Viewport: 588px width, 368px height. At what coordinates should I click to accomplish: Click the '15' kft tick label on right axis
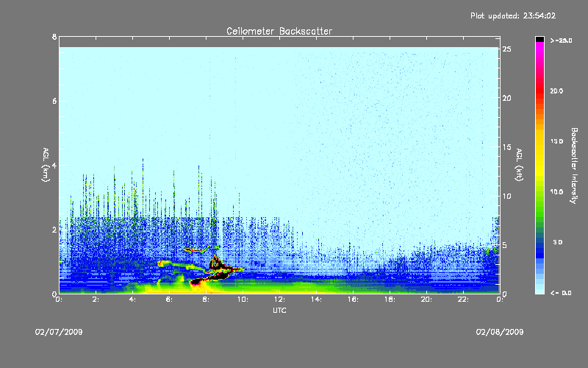tap(506, 147)
